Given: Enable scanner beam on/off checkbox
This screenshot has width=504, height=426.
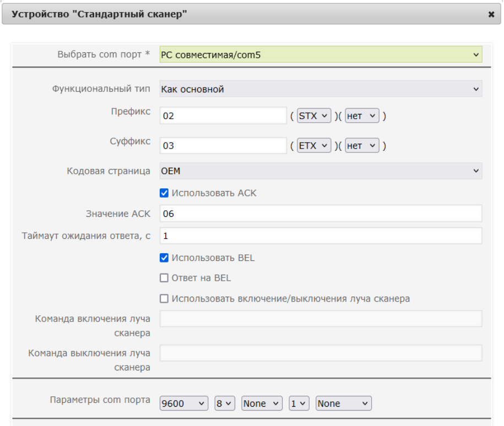Looking at the screenshot, I should [164, 299].
